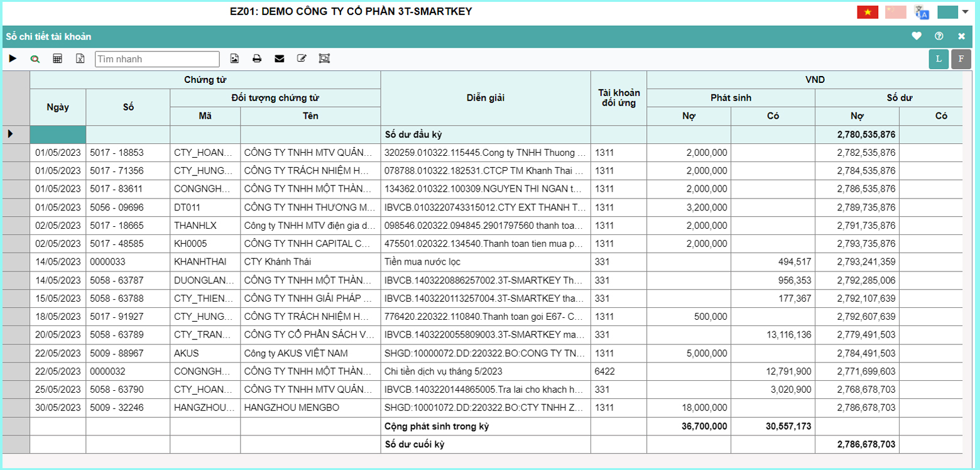The width and height of the screenshot is (980, 470).
Task: Open the calculator icon in toolbar
Action: pos(57,58)
